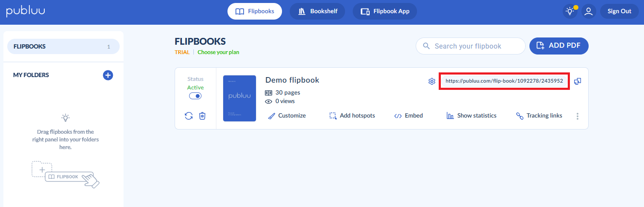Screen dimensions: 644x207
Task: Click the Embed option
Action: (408, 116)
